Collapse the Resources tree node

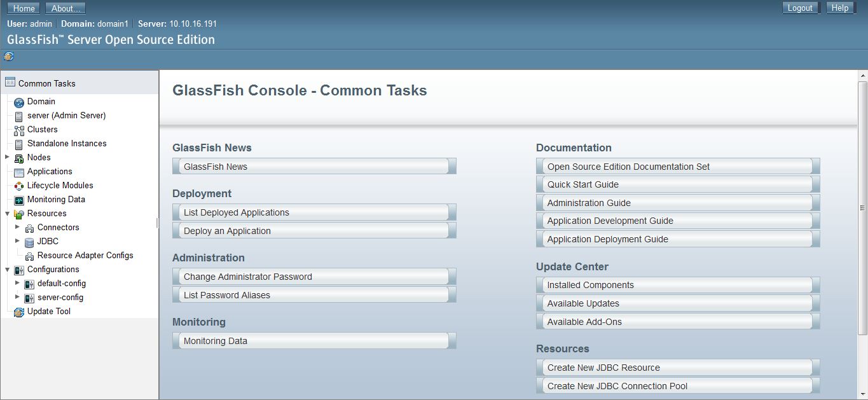click(x=7, y=213)
